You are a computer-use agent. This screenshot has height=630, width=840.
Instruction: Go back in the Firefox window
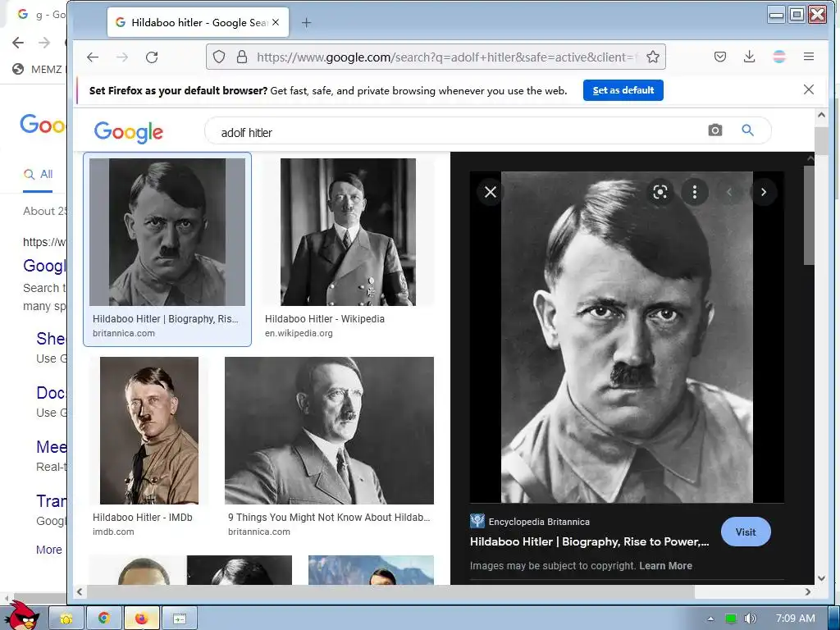[x=93, y=57]
